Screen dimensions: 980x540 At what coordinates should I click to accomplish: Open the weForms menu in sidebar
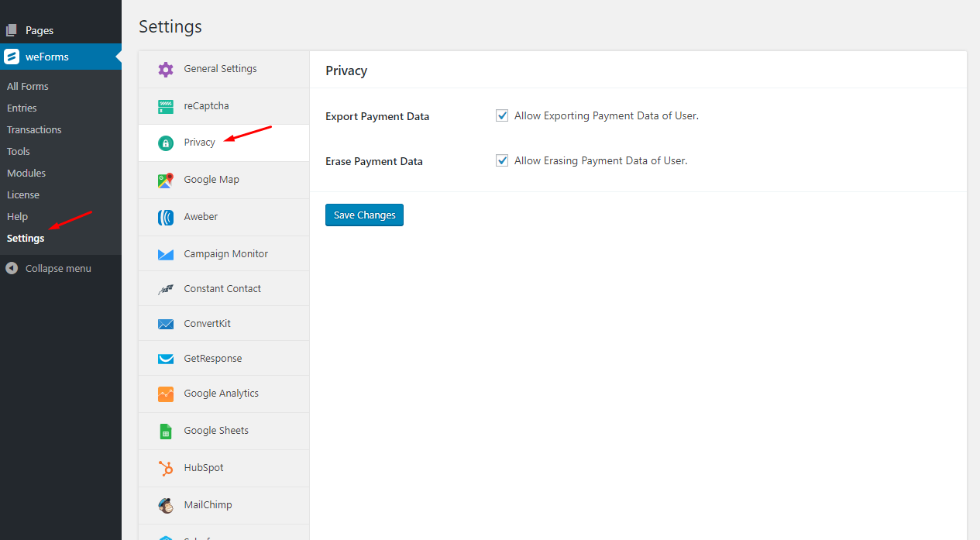(x=60, y=57)
